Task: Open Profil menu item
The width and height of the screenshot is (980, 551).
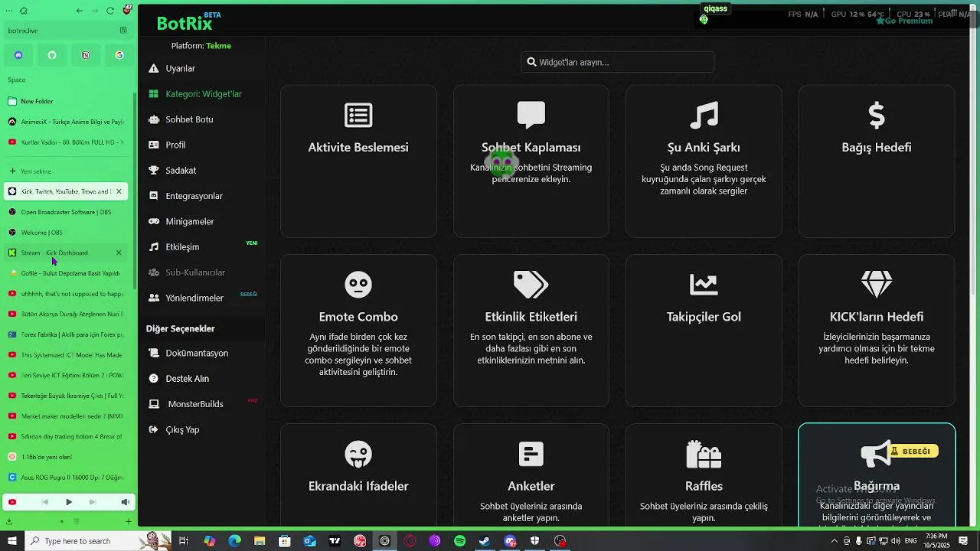Action: (x=175, y=145)
